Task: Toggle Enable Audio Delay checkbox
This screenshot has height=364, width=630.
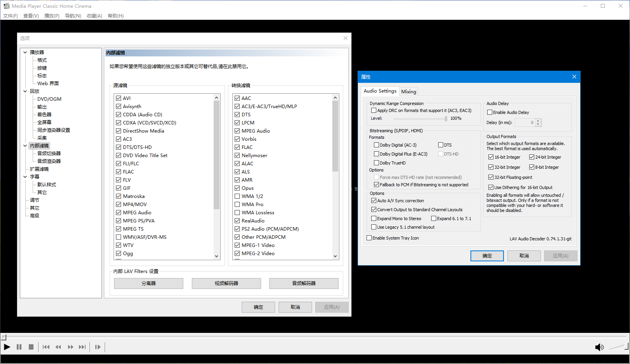Action: [490, 112]
